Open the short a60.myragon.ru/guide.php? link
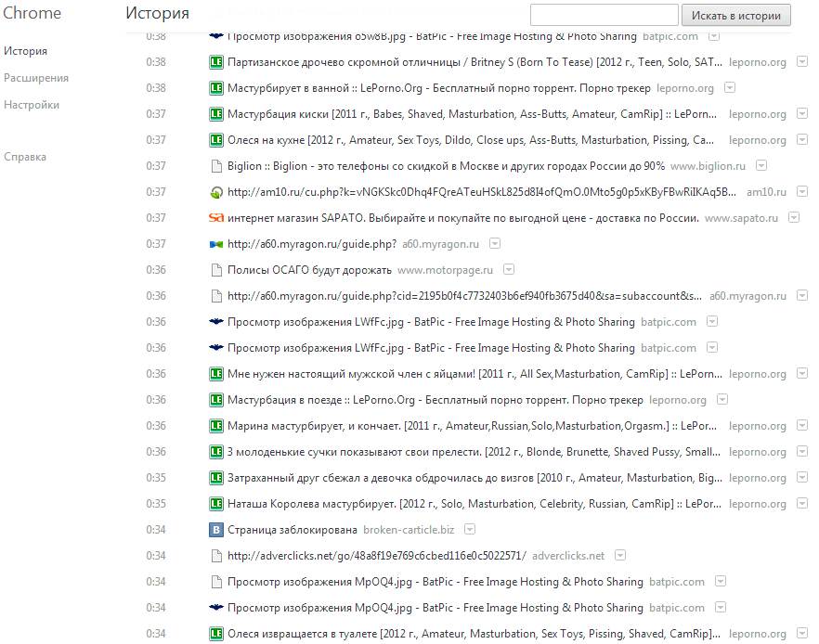Viewport: 819px width, 644px height. pyautogui.click(x=312, y=244)
